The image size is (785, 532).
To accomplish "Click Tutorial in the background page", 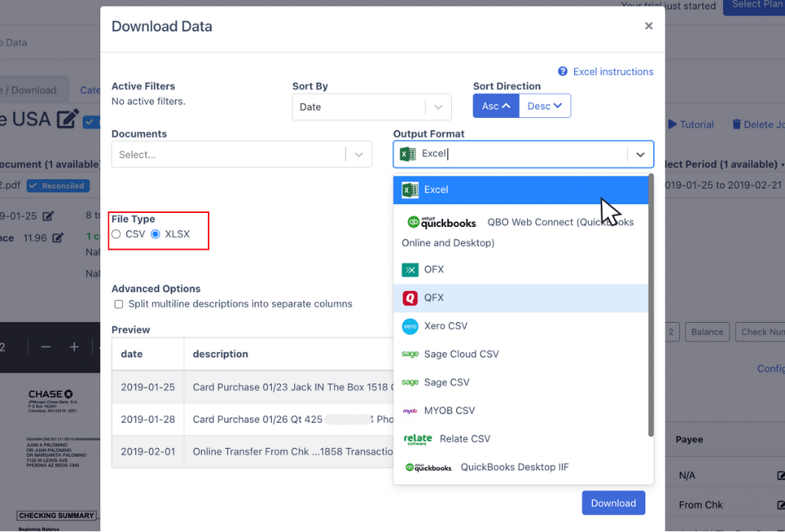I will click(697, 125).
